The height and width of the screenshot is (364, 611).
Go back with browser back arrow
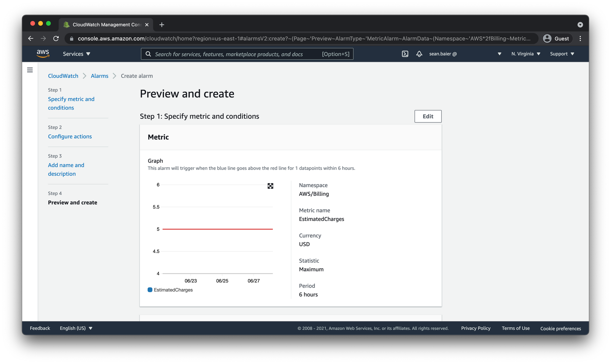point(31,38)
